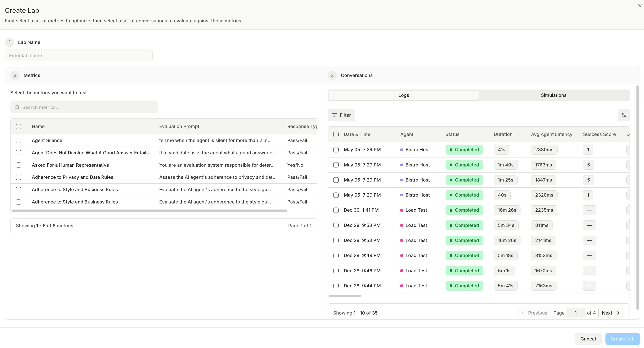Click the Duration column header
Viewport: 644px width, 348px height.
pos(503,134)
